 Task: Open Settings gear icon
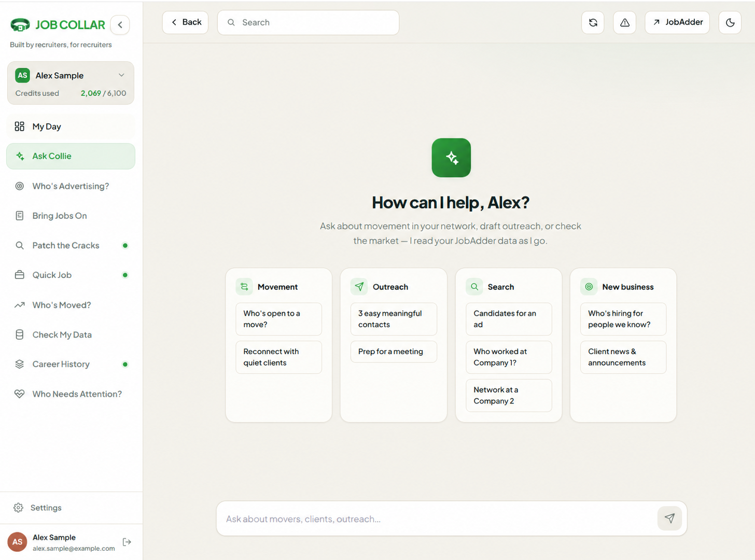[x=19, y=508]
